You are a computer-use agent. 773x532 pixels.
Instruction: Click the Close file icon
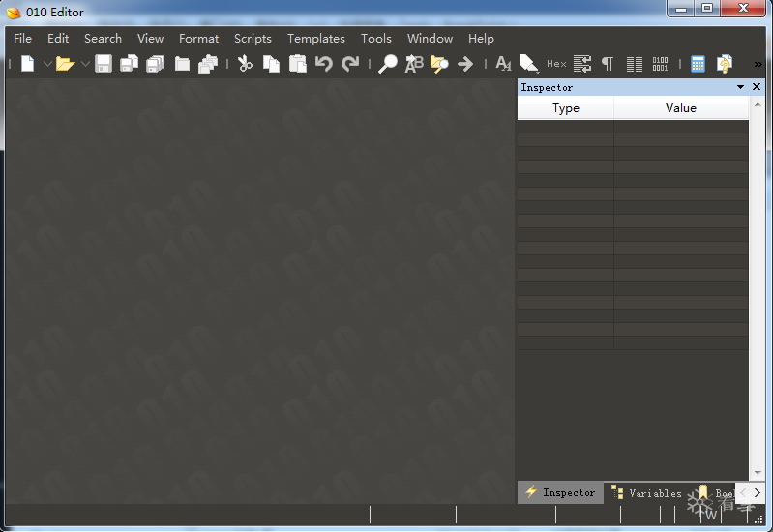click(x=182, y=64)
